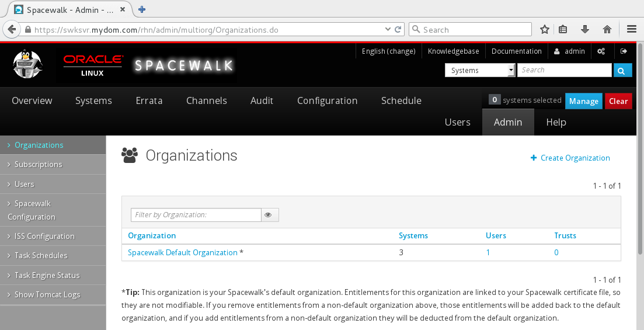Image resolution: width=644 pixels, height=330 pixels.
Task: Switch to the Configuration tab
Action: point(328,100)
